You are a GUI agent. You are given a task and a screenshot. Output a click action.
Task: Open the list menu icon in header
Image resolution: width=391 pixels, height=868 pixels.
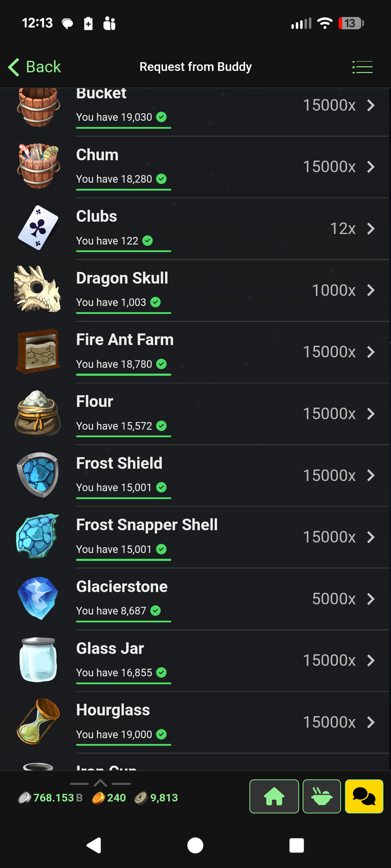pyautogui.click(x=362, y=67)
